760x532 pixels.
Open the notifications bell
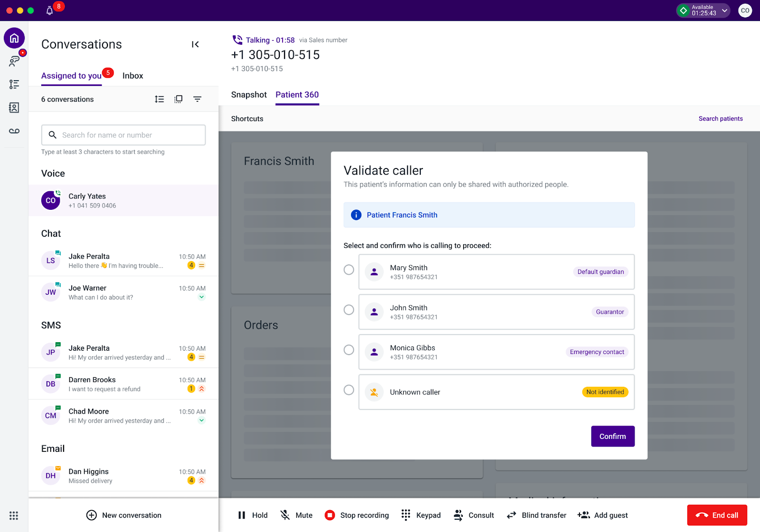click(x=49, y=10)
